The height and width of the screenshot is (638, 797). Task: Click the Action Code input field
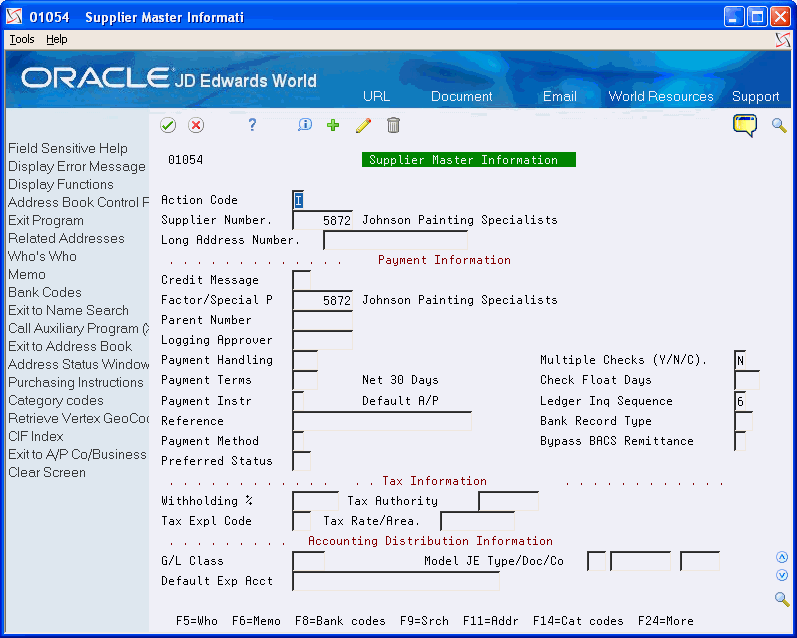[x=298, y=200]
